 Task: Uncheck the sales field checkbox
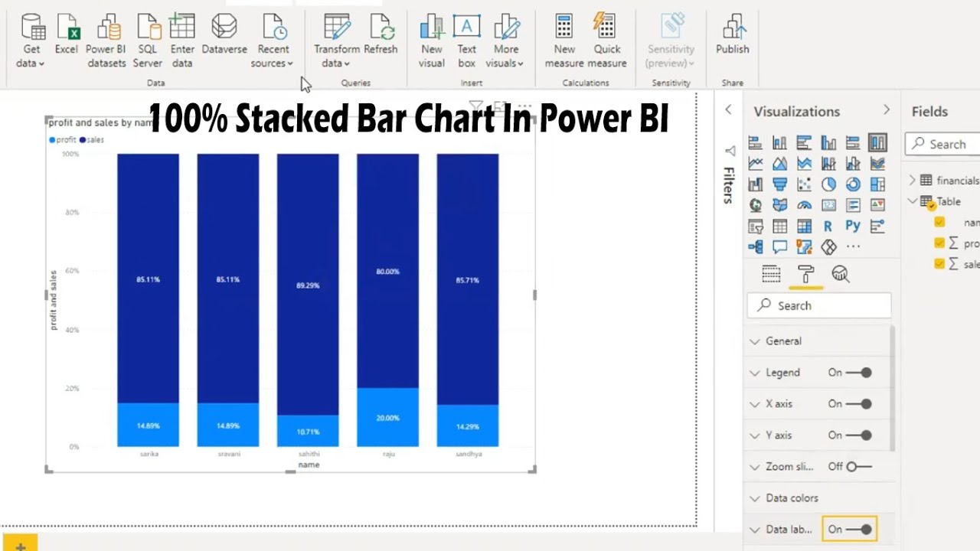point(939,264)
